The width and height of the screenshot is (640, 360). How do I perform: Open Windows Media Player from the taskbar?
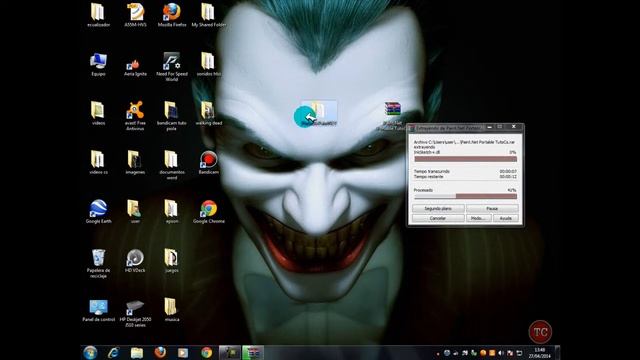(183, 353)
